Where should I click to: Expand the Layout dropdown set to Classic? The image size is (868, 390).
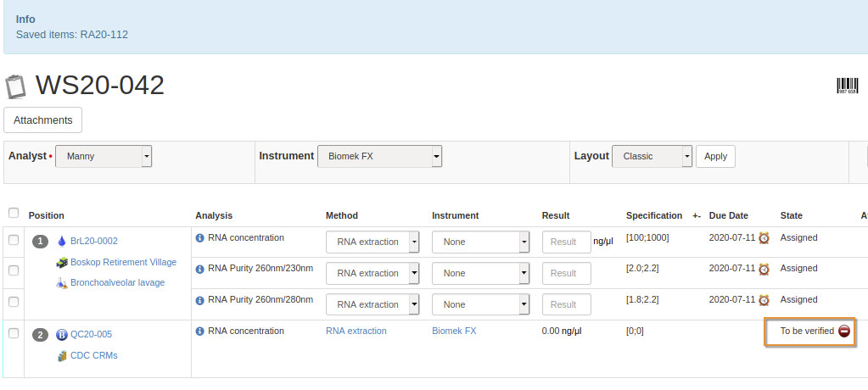coord(652,157)
